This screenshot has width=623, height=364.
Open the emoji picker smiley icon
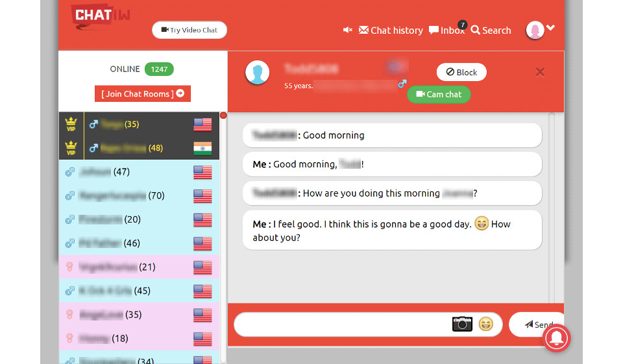[486, 324]
